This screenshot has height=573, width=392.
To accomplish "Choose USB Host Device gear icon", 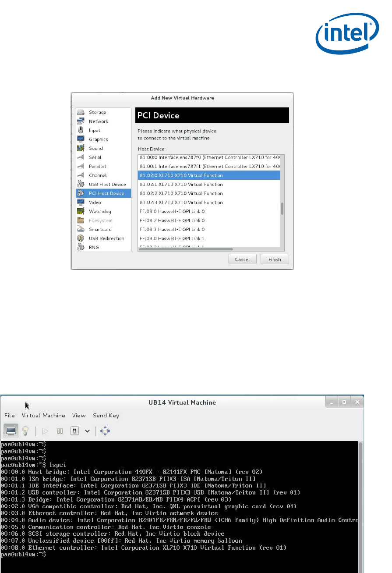I will click(x=81, y=185).
